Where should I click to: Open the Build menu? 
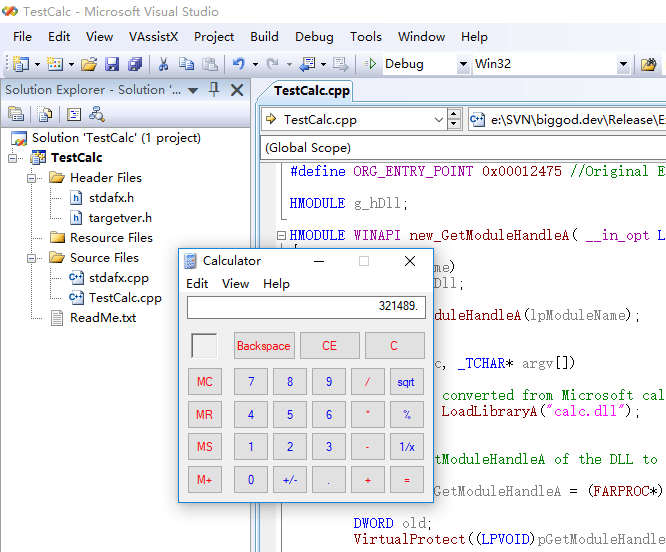tap(265, 37)
